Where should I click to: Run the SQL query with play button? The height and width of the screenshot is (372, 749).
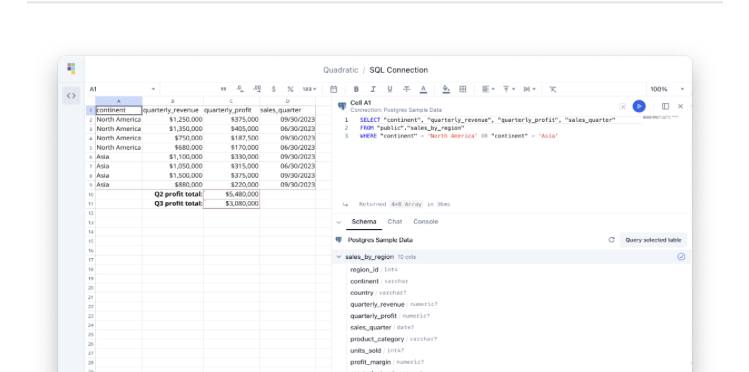(639, 106)
